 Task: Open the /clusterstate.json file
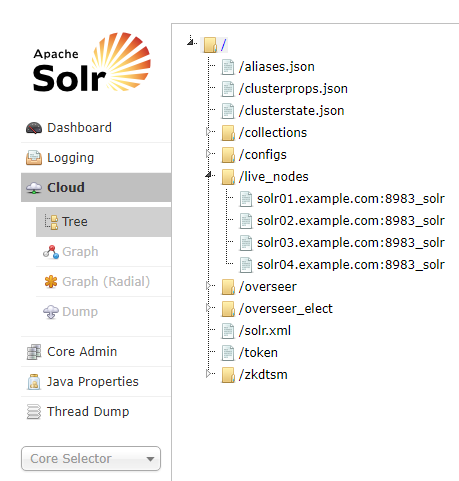(x=291, y=111)
